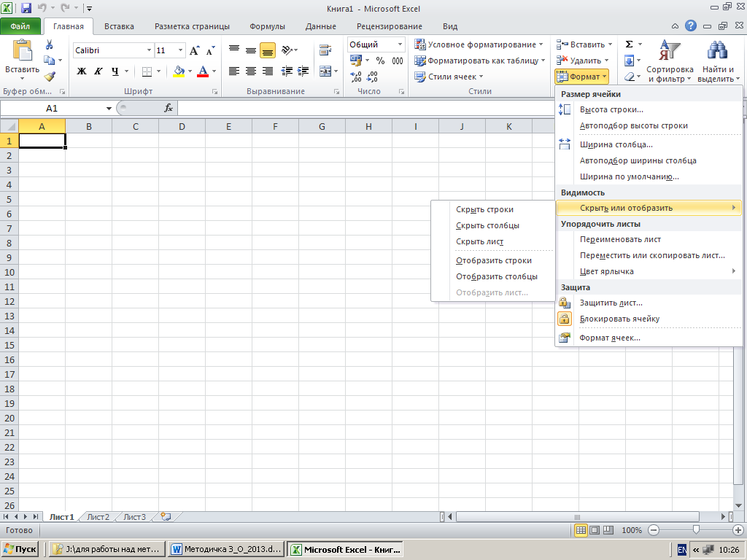Viewport: 747px width, 560px height.
Task: Align text to top of cell
Action: [233, 50]
